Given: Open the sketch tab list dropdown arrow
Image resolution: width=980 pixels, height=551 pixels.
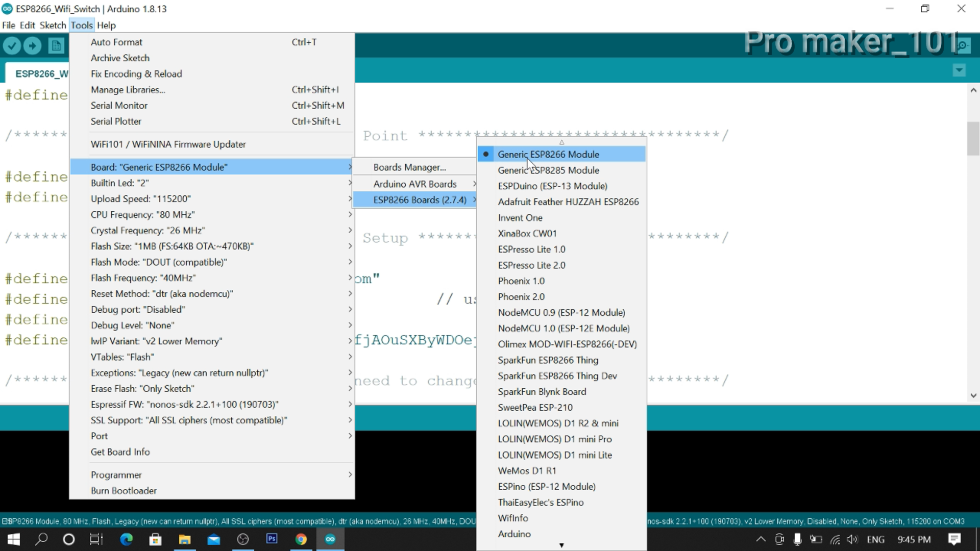Looking at the screenshot, I should coord(959,70).
